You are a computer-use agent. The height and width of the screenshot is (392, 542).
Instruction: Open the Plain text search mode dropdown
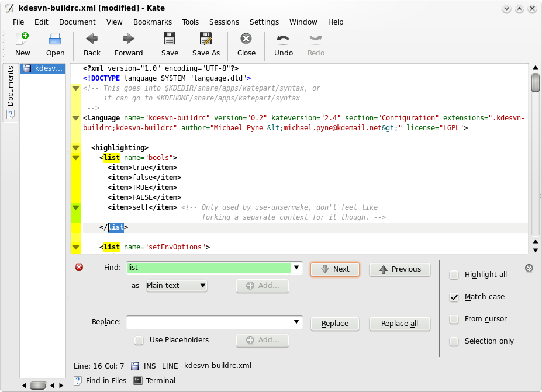coord(177,286)
